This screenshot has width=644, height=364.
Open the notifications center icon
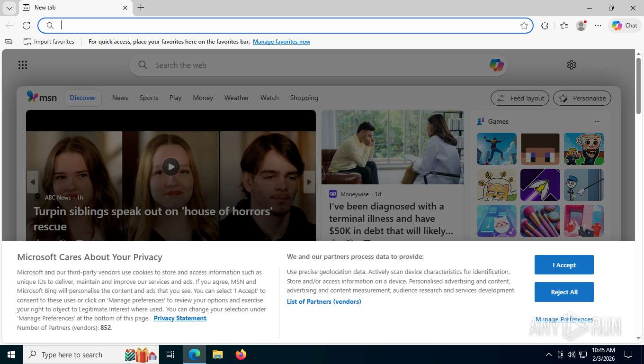point(628,355)
